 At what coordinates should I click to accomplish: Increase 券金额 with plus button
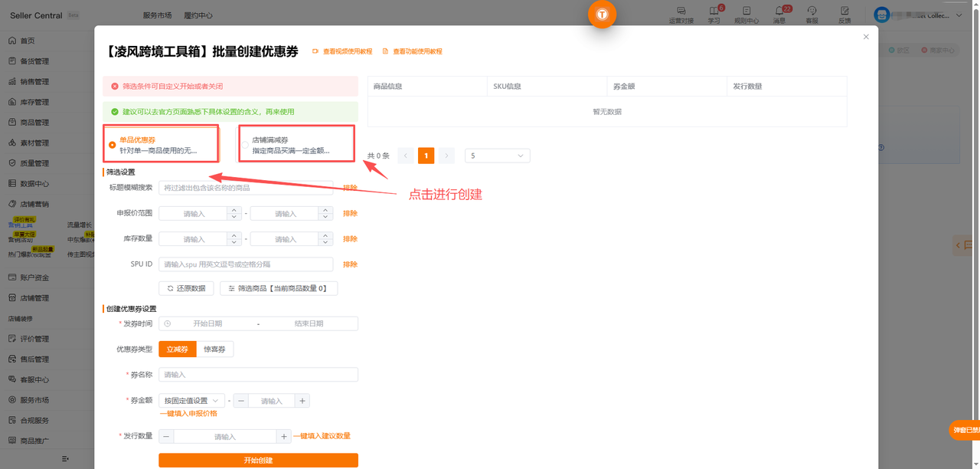(x=302, y=401)
